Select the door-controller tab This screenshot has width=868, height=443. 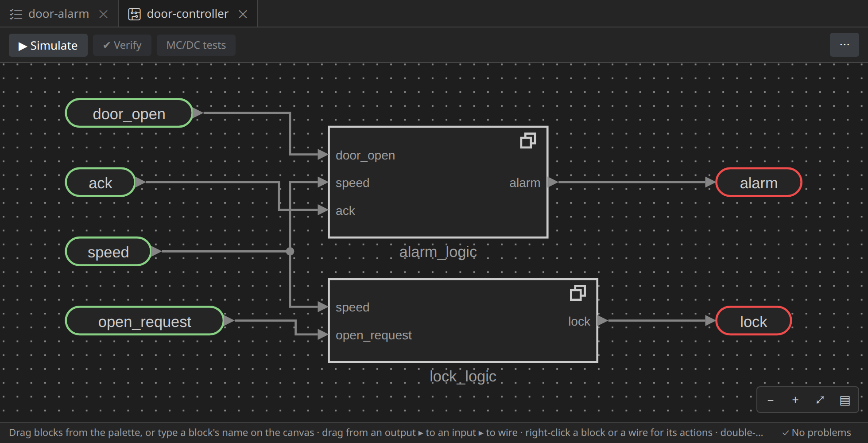tap(188, 14)
